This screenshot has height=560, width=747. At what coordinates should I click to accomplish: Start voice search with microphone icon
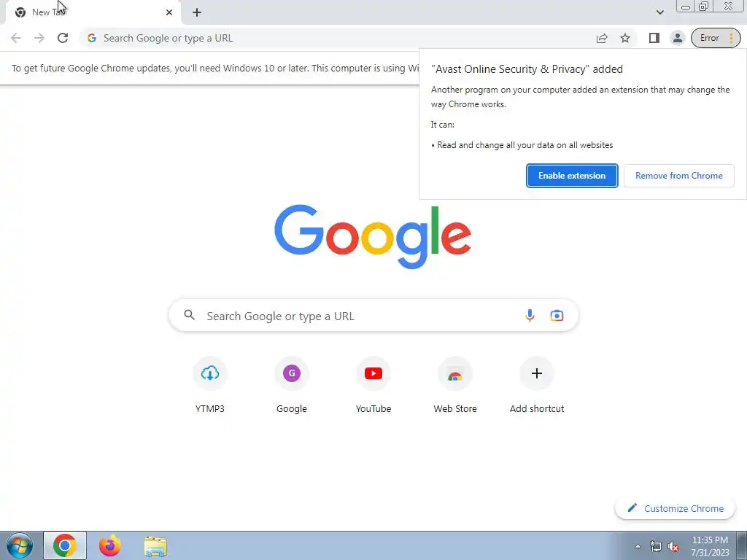click(x=530, y=315)
